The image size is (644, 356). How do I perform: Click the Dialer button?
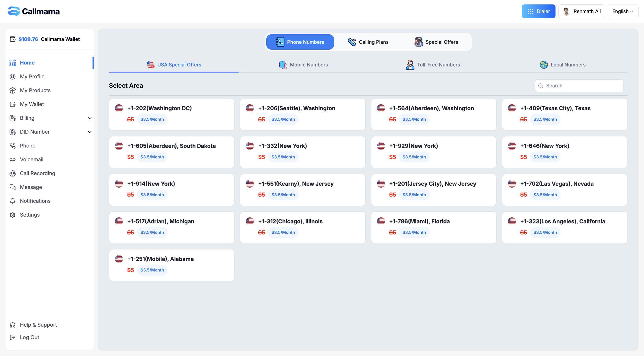tap(538, 11)
